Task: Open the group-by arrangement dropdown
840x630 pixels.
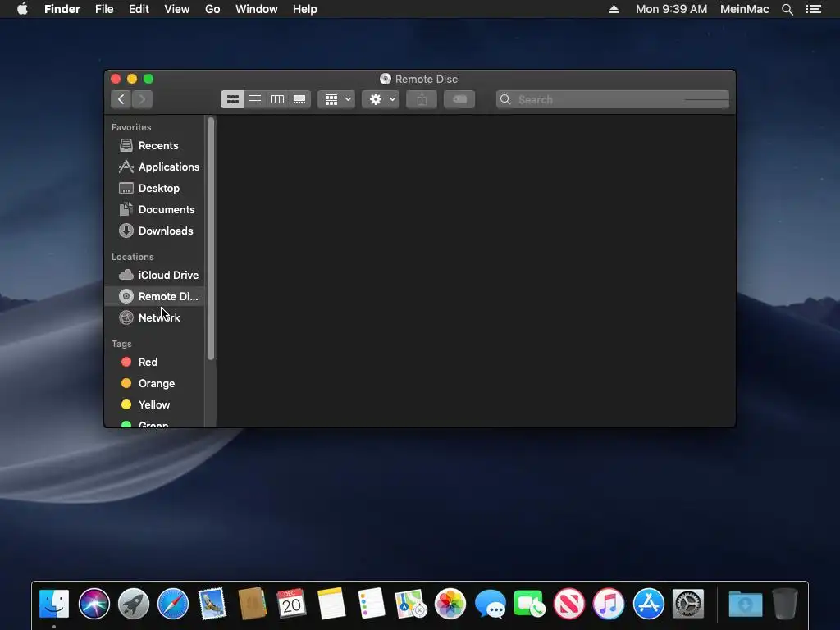Action: click(336, 99)
